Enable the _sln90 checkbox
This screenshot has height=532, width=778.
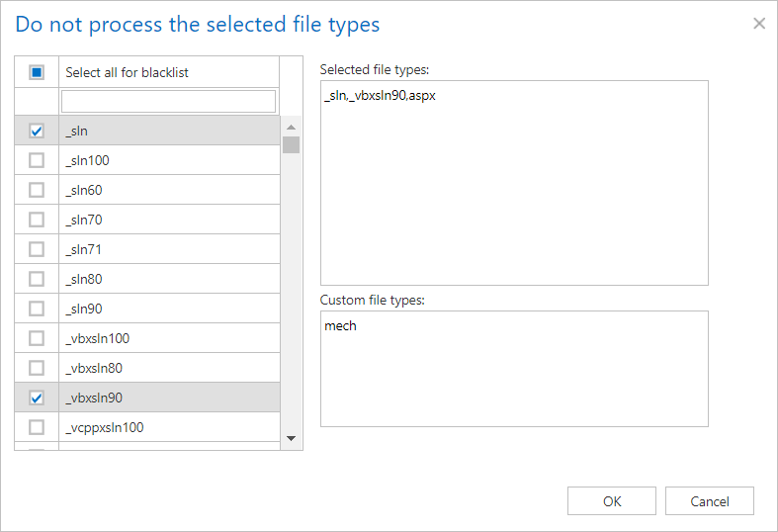coord(37,309)
